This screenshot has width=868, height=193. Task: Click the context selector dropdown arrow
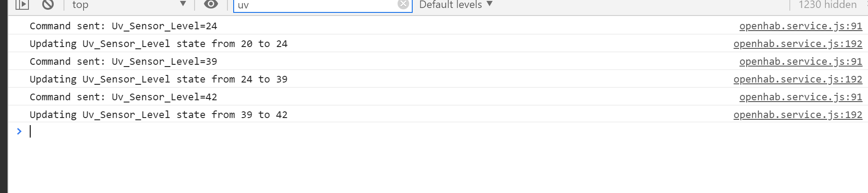(183, 4)
